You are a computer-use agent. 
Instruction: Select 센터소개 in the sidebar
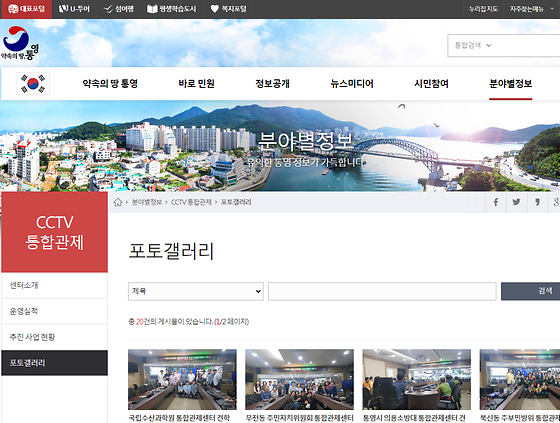(54, 285)
